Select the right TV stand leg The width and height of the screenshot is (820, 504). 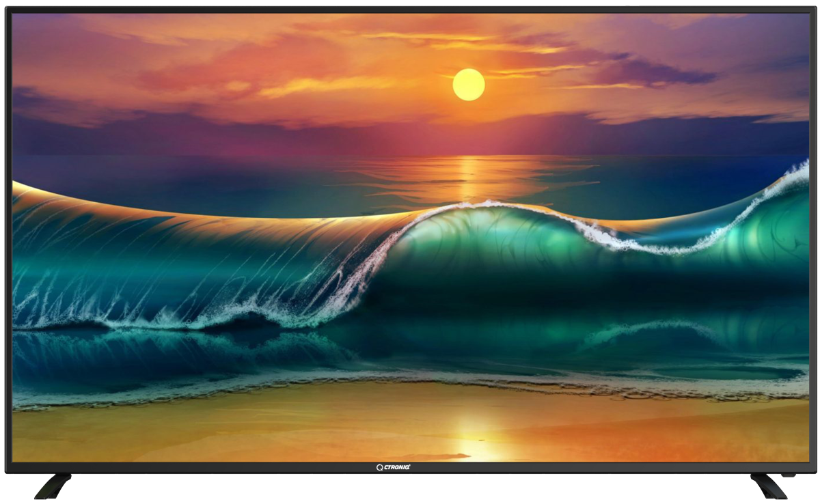click(x=769, y=485)
